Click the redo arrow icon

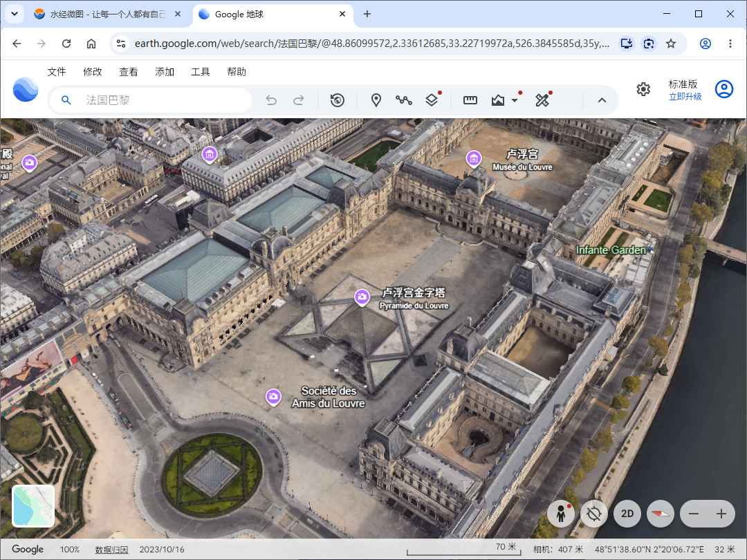tap(299, 100)
